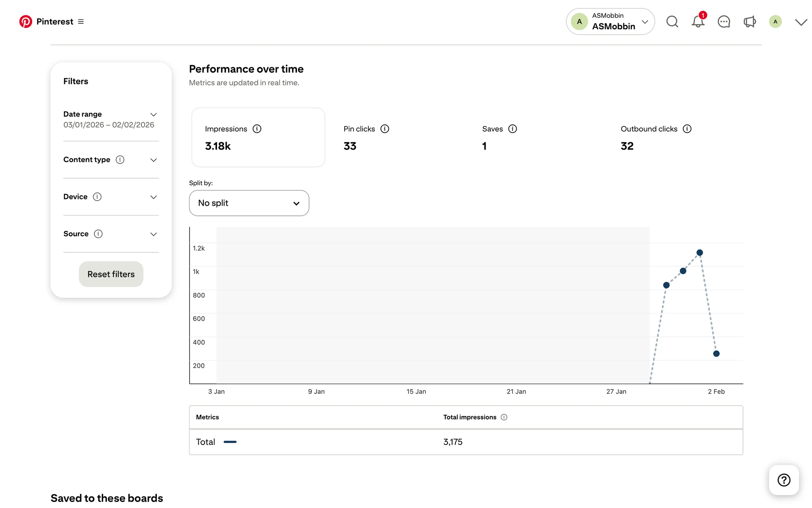Open the messages chat bubble icon
The height and width of the screenshot is (508, 812).
(724, 22)
